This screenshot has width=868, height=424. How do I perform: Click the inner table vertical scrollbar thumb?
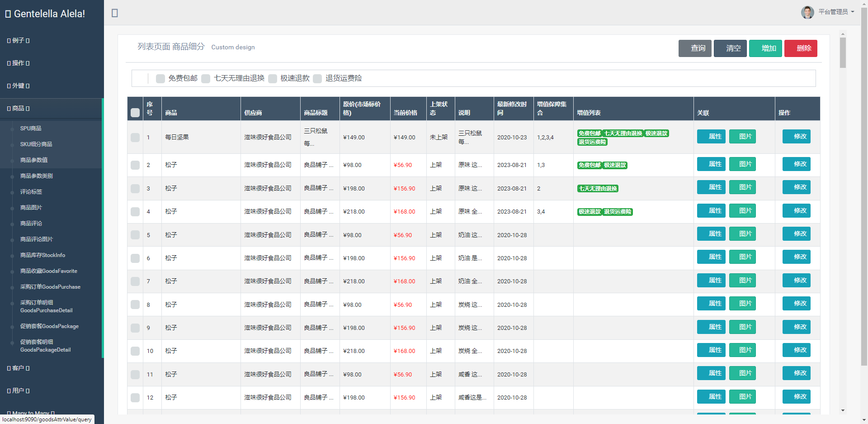(x=843, y=53)
